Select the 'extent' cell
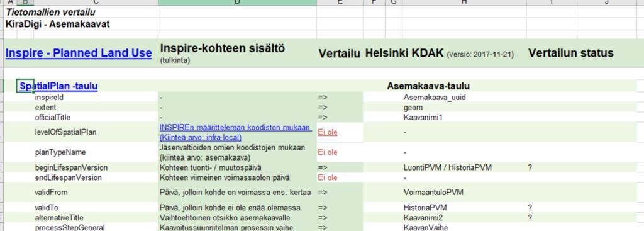This screenshot has height=231, width=644. click(45, 107)
